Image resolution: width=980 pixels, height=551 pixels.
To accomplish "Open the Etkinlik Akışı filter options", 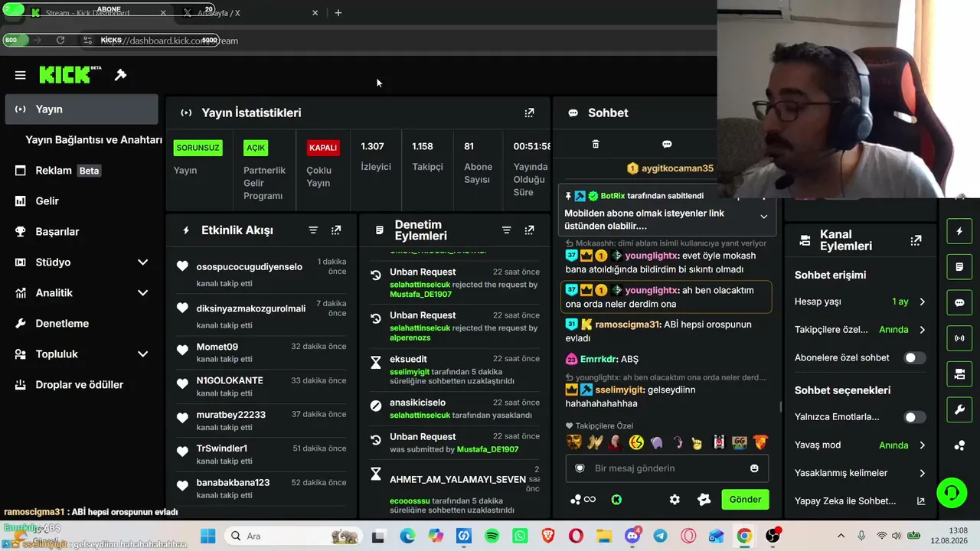I will click(x=313, y=230).
